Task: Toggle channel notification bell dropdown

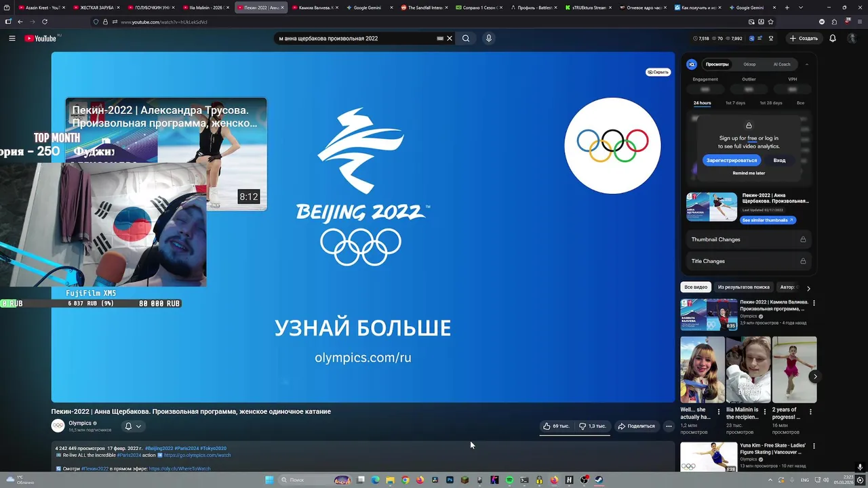Action: pos(133,426)
